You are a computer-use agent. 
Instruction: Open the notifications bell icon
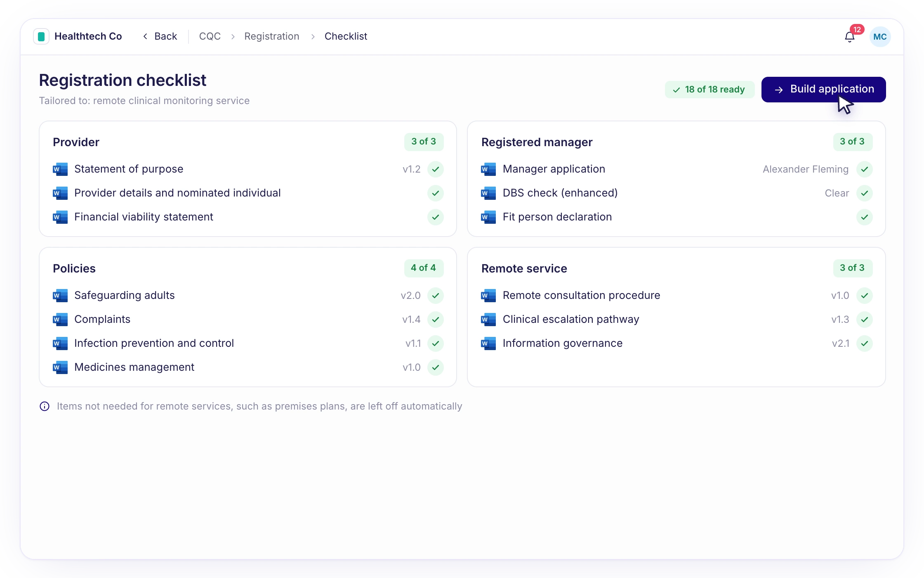click(849, 37)
